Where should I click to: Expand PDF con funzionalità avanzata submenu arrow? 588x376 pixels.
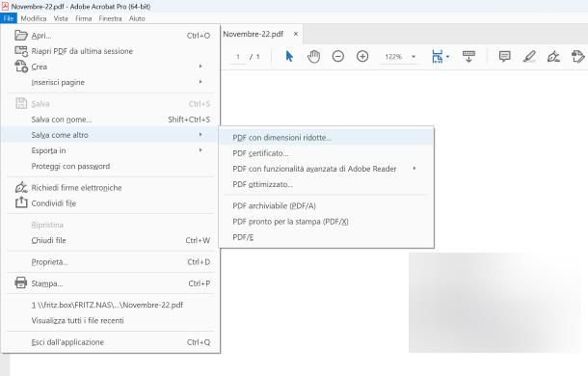(x=414, y=169)
